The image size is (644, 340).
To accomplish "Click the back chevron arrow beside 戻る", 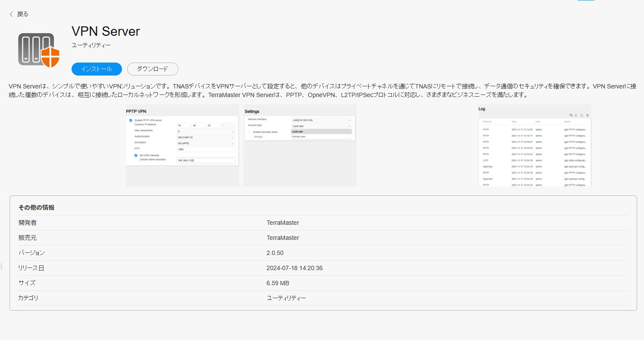I will [x=11, y=14].
